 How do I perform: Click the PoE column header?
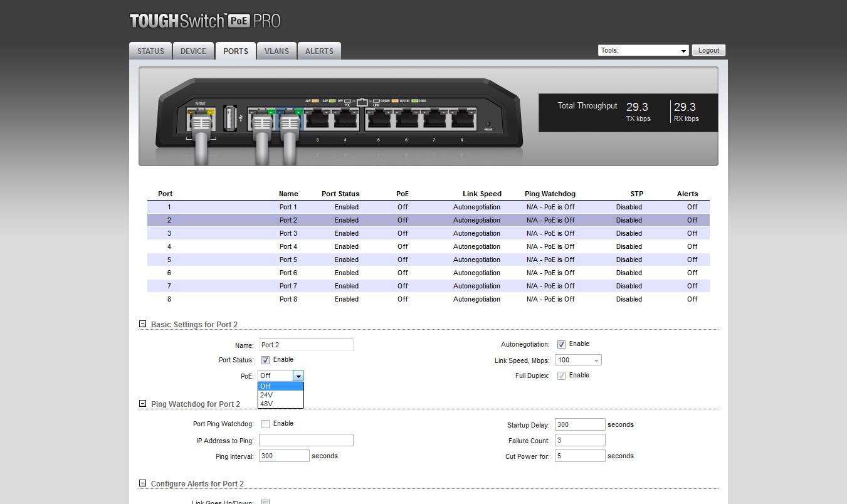[402, 194]
